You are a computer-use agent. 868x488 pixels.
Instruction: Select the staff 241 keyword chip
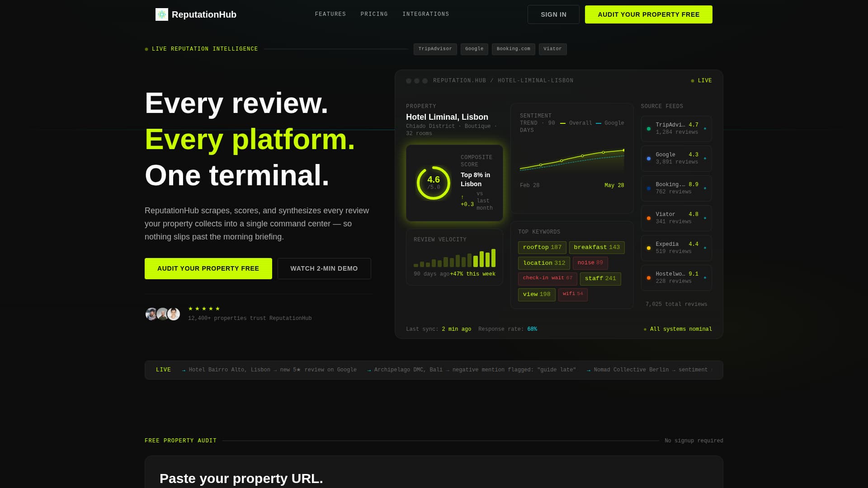(600, 279)
